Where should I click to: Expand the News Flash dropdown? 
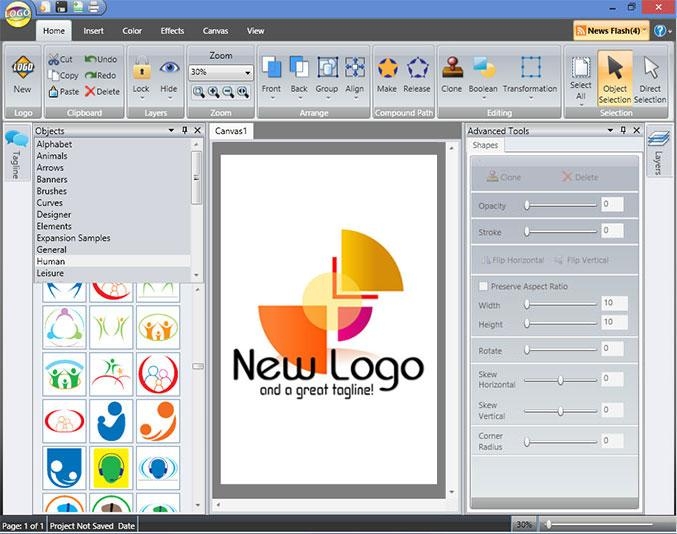click(644, 31)
